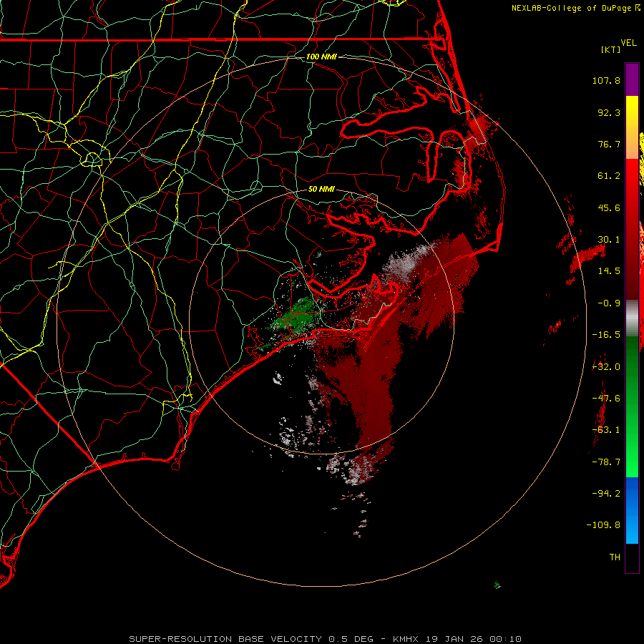Click the 76.7 legend value

point(609,144)
